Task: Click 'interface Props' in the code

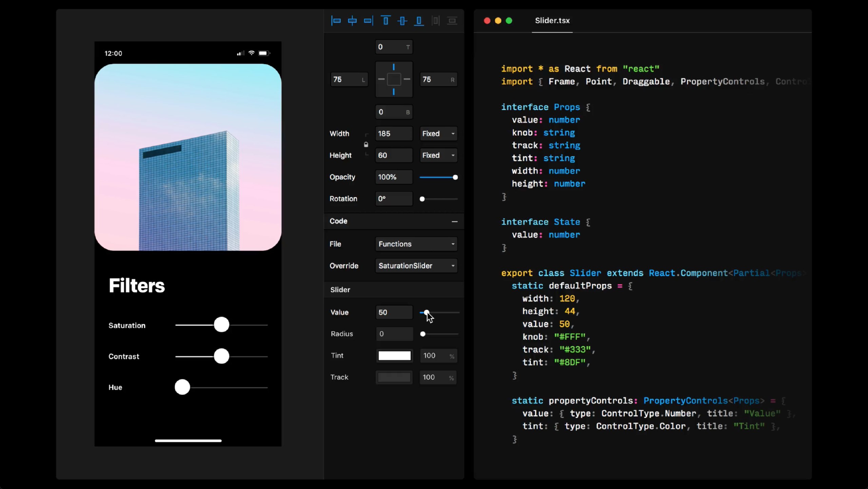Action: pyautogui.click(x=541, y=107)
